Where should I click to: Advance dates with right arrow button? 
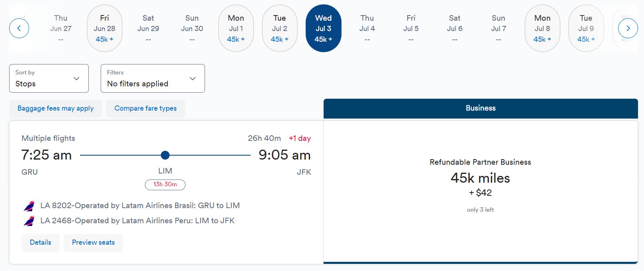coord(628,28)
